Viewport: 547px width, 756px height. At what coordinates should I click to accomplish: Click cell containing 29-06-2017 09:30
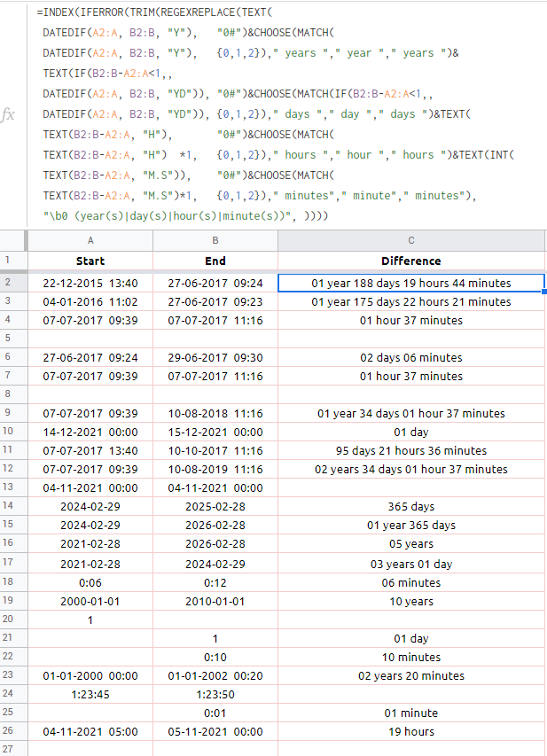[x=215, y=358]
